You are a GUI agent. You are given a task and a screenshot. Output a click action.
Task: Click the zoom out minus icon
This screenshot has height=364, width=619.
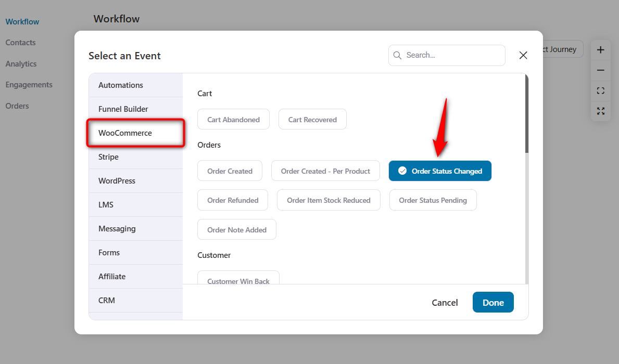(600, 71)
